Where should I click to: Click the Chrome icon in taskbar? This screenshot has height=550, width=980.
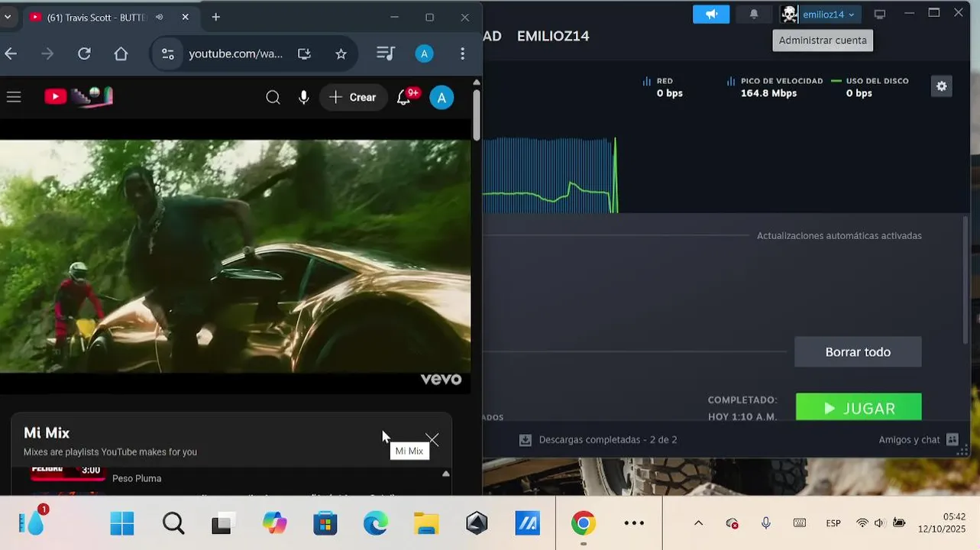click(x=583, y=523)
